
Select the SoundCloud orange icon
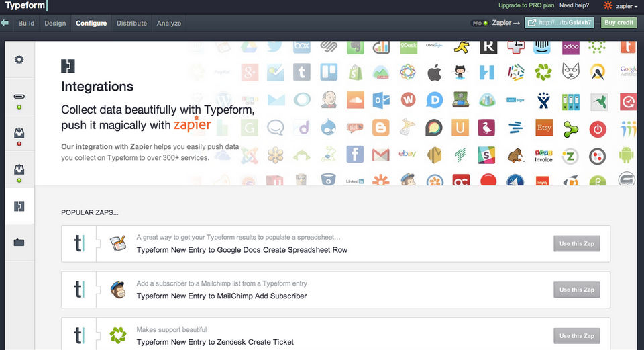356,100
